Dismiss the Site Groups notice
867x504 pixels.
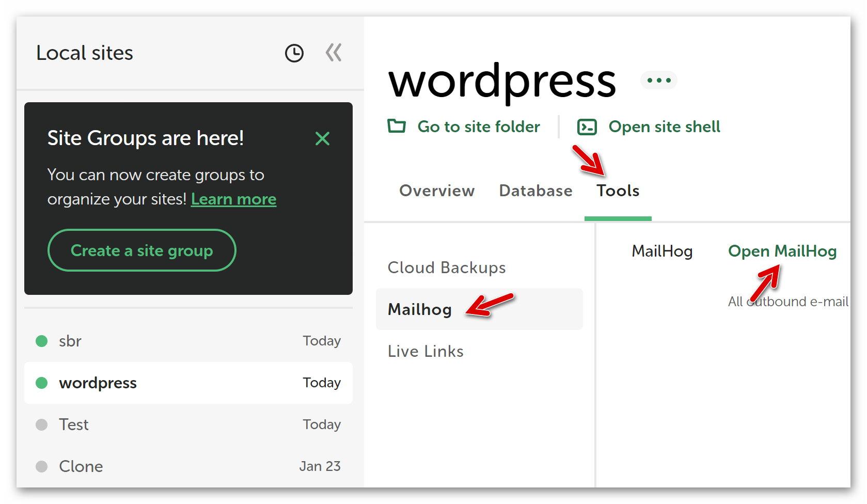(x=322, y=138)
